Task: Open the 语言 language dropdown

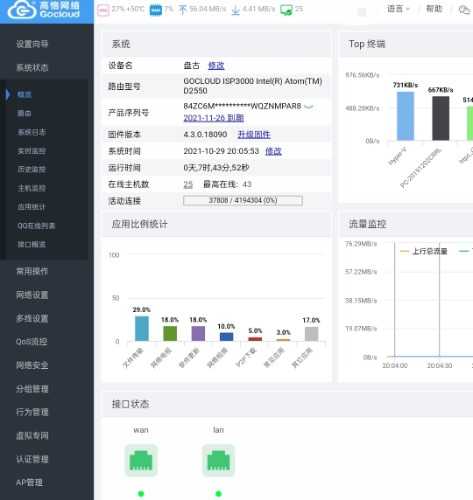Action: (398, 9)
